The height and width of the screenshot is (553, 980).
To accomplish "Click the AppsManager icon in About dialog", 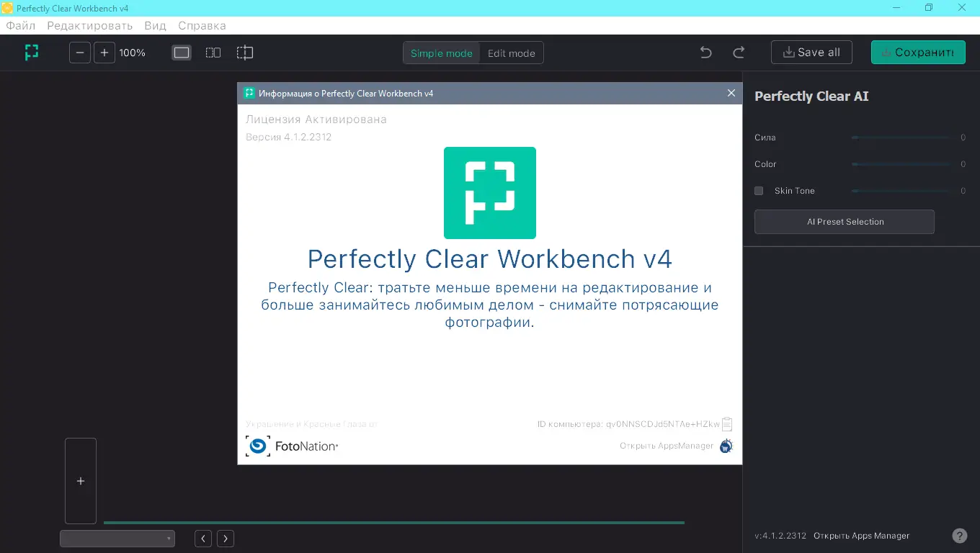I will 726,446.
